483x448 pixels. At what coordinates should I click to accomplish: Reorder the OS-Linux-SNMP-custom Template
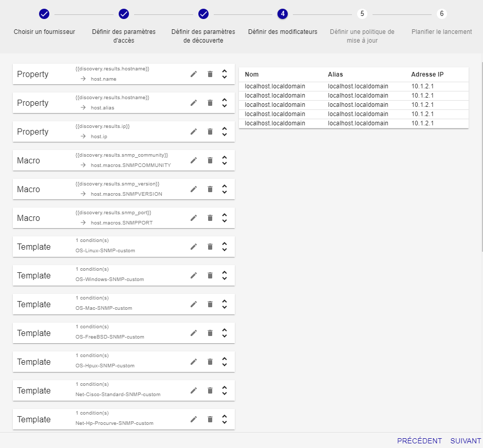pyautogui.click(x=225, y=247)
